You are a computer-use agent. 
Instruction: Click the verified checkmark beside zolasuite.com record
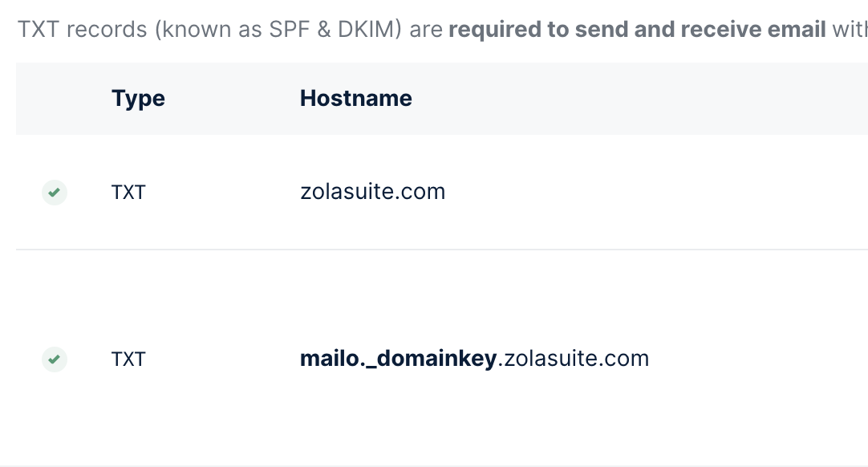55,193
